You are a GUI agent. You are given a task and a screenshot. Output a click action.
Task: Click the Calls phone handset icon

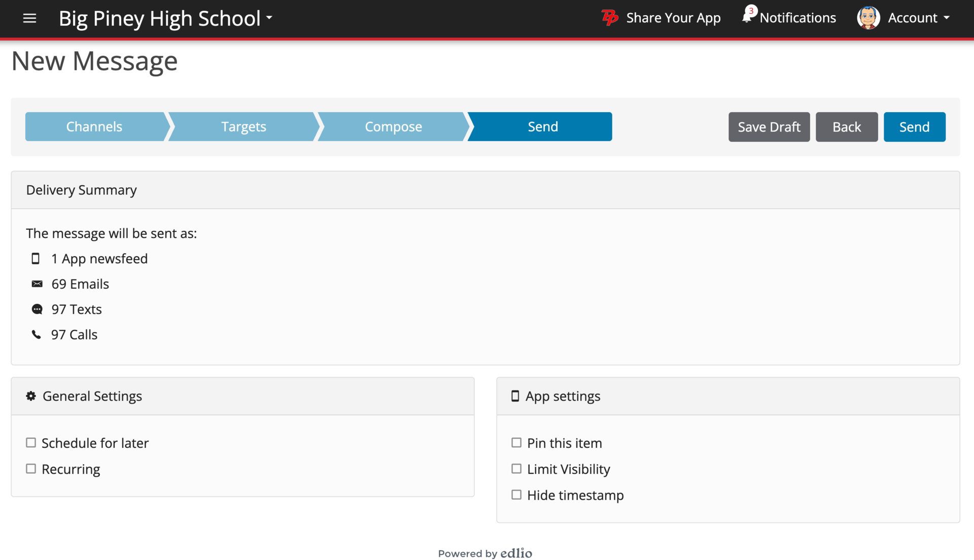click(36, 335)
